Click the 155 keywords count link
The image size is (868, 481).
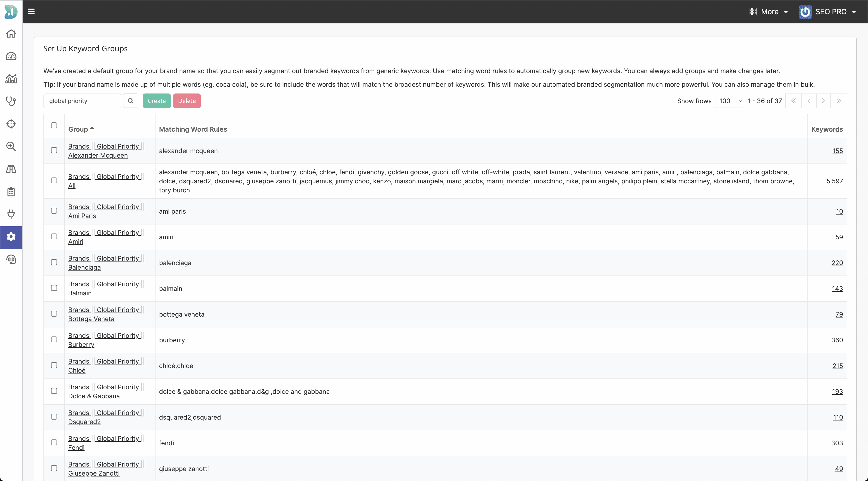837,151
